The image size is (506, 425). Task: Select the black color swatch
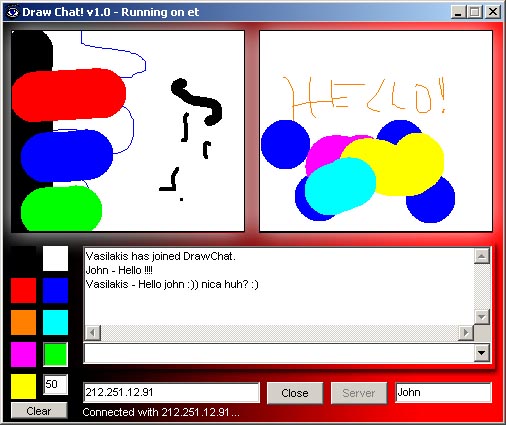click(x=23, y=258)
